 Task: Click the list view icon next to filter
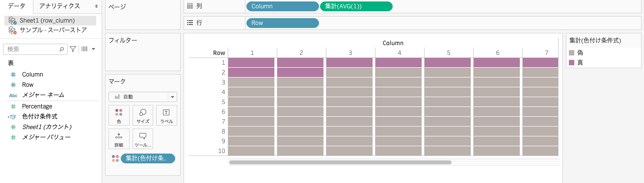tap(84, 49)
